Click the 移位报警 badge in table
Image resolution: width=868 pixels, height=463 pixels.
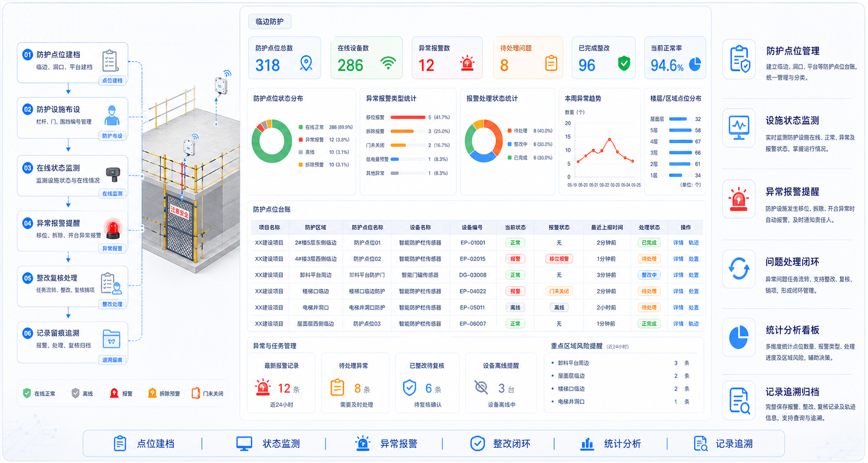[x=559, y=259]
